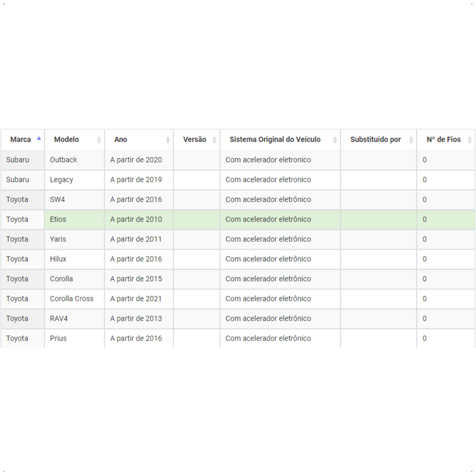The height and width of the screenshot is (476, 476).
Task: Click the Marca column header
Action: pyautogui.click(x=22, y=140)
